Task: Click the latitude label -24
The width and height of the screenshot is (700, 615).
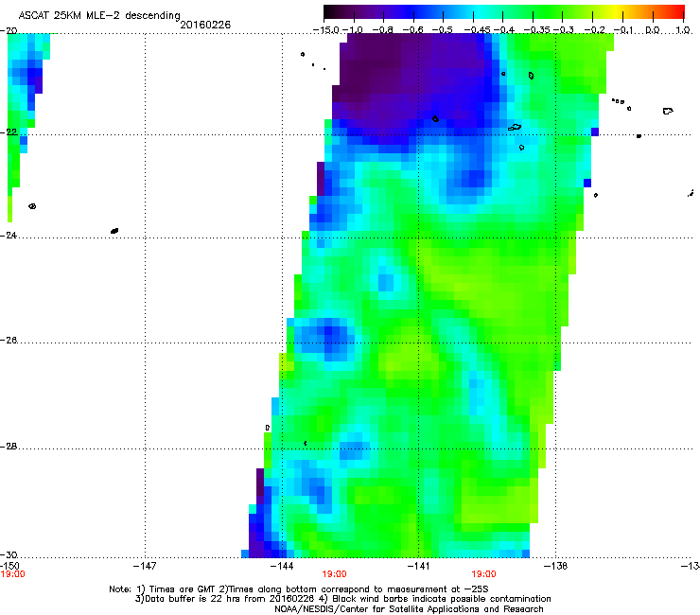Action: pyautogui.click(x=9, y=235)
